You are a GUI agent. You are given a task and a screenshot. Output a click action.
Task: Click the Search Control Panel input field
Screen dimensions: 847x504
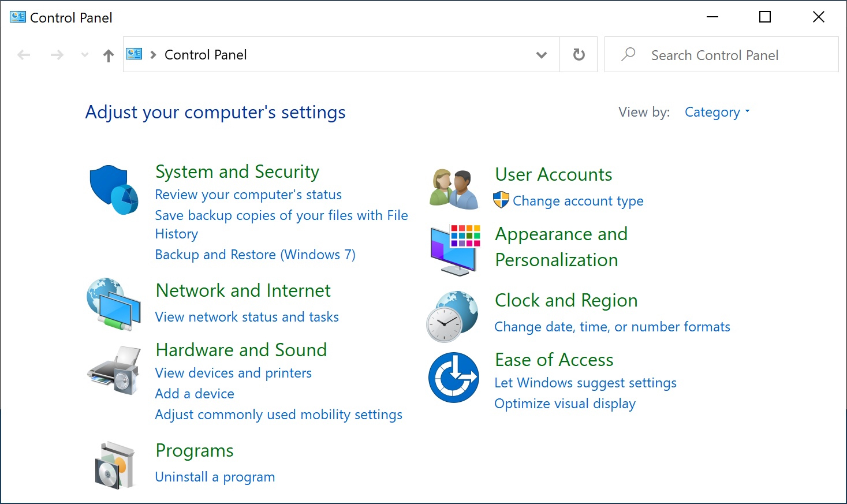pyautogui.click(x=716, y=54)
